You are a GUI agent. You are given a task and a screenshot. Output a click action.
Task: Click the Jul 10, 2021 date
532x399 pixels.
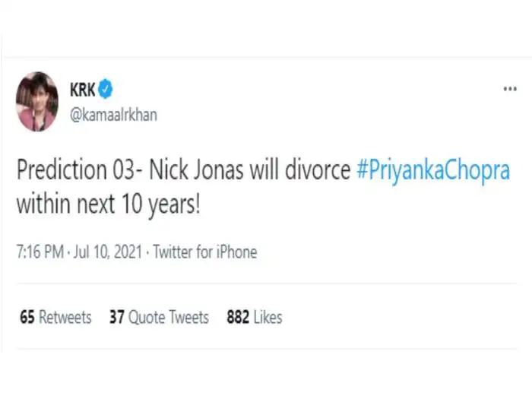pyautogui.click(x=108, y=252)
